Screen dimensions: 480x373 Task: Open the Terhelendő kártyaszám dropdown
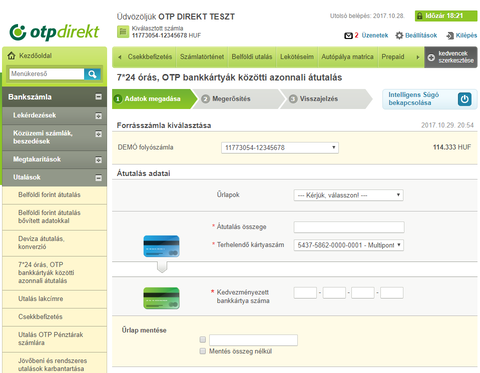[348, 245]
